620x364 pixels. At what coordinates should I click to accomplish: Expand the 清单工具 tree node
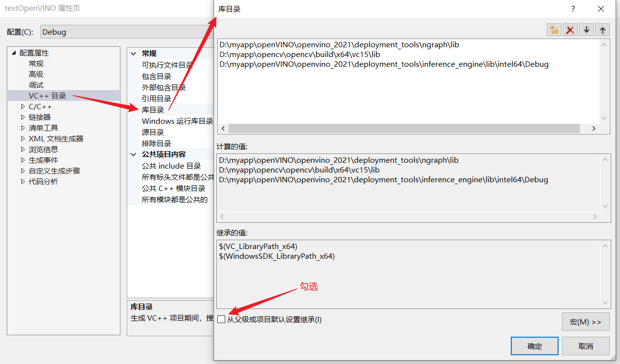[23, 128]
